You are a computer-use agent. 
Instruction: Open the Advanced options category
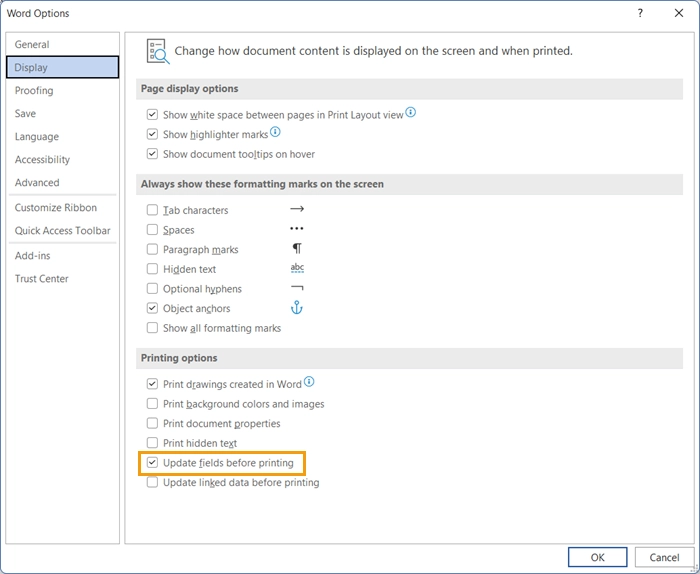click(x=62, y=183)
